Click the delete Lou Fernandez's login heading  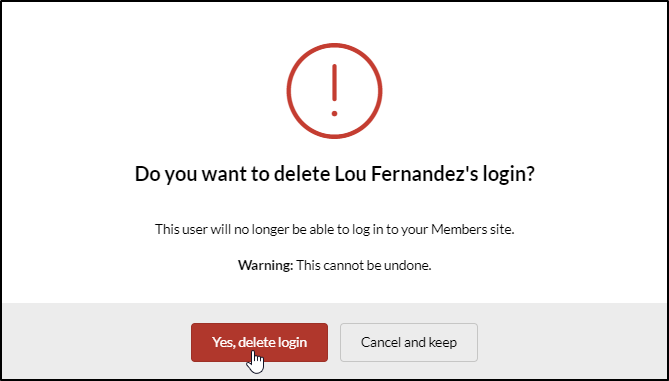[334, 175]
